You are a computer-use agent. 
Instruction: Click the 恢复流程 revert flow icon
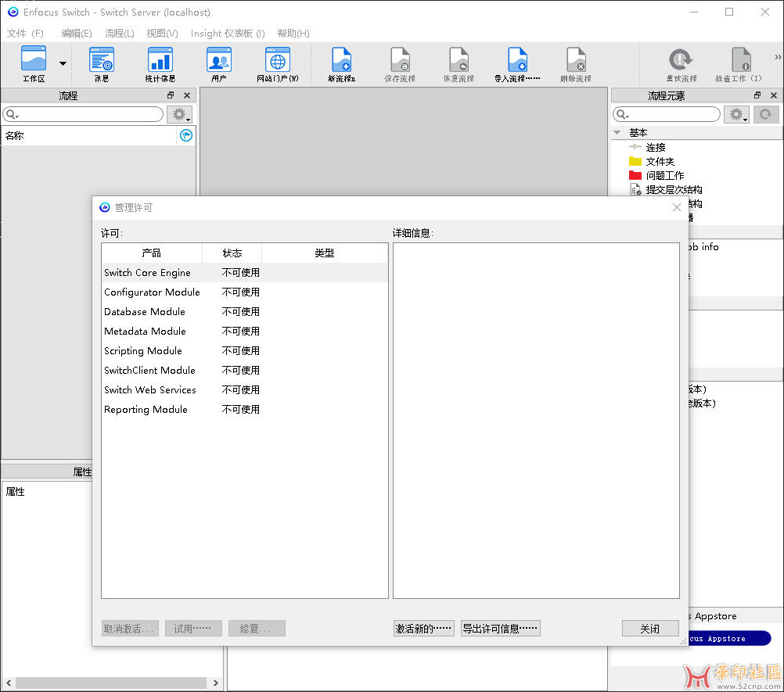point(459,63)
